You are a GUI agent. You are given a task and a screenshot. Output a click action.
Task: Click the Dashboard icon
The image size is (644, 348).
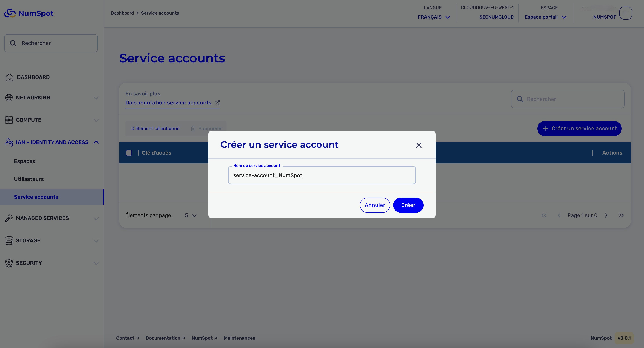pos(9,77)
